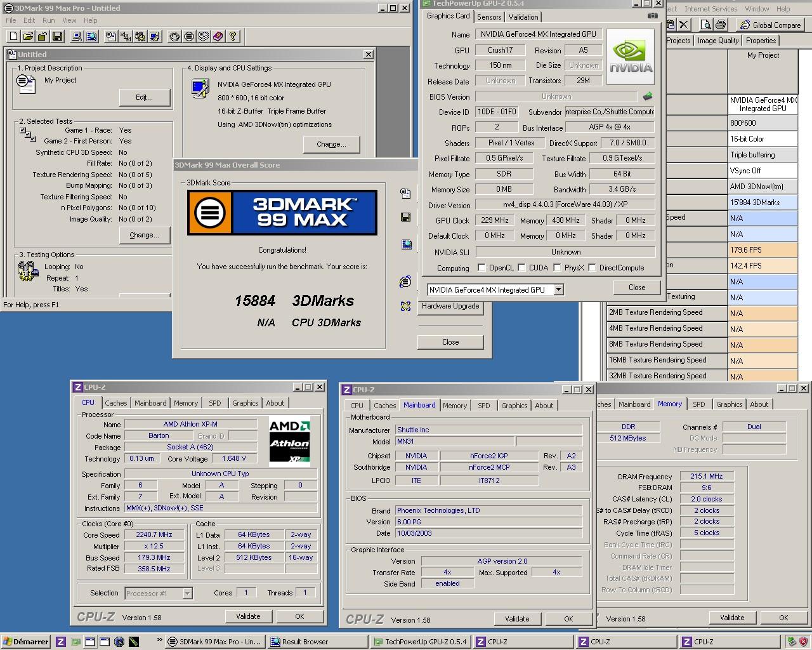Click the display settings toolbar icon

[x=155, y=36]
